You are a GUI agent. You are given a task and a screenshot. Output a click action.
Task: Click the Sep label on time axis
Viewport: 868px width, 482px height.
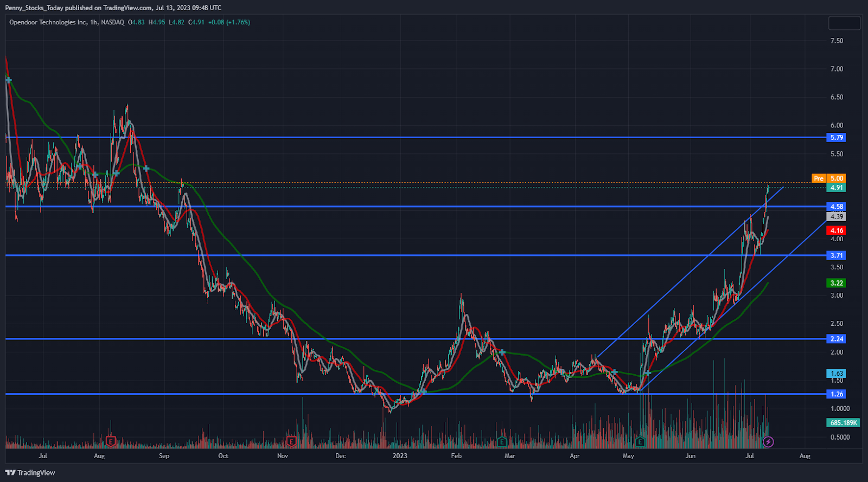coord(164,456)
